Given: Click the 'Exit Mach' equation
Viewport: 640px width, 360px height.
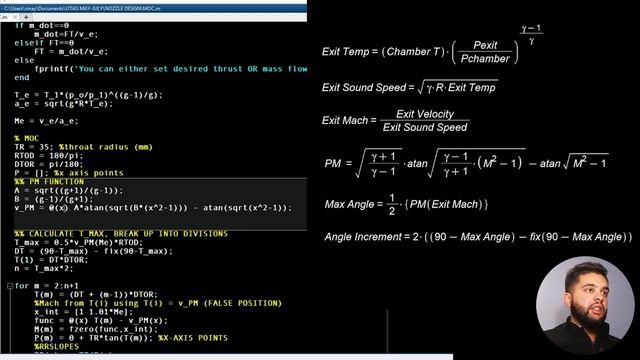Looking at the screenshot, I should 396,121.
